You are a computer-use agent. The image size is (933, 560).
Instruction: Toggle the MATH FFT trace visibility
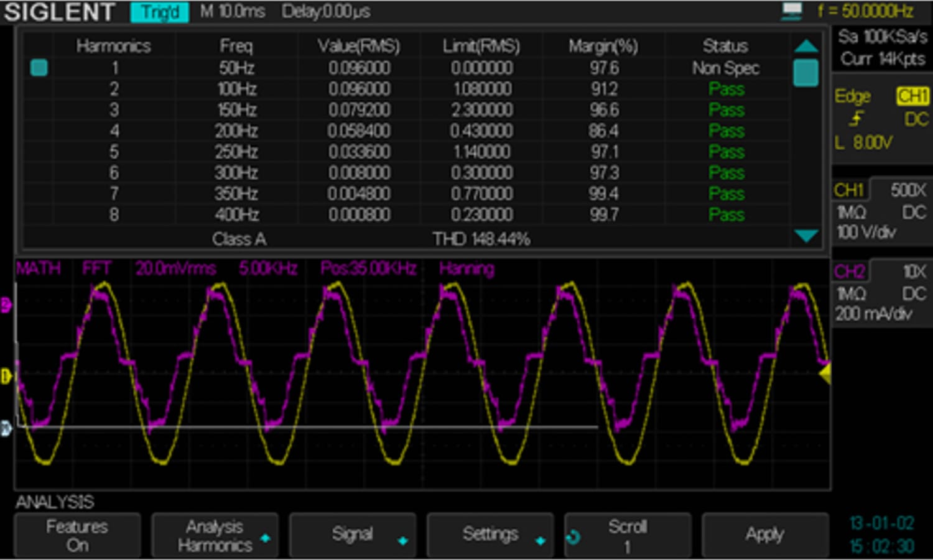click(x=39, y=269)
